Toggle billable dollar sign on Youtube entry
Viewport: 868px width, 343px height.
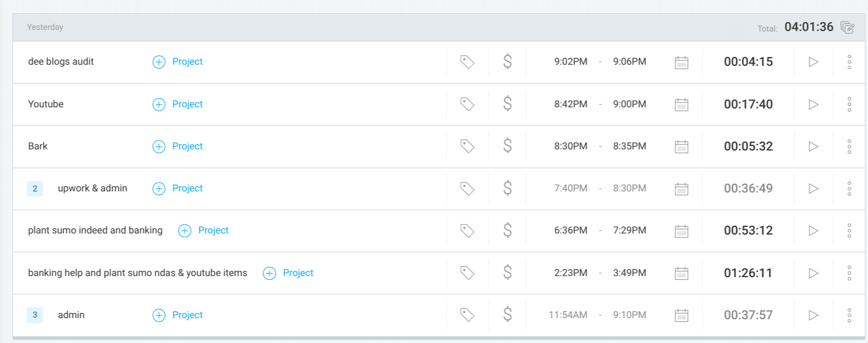pos(507,104)
